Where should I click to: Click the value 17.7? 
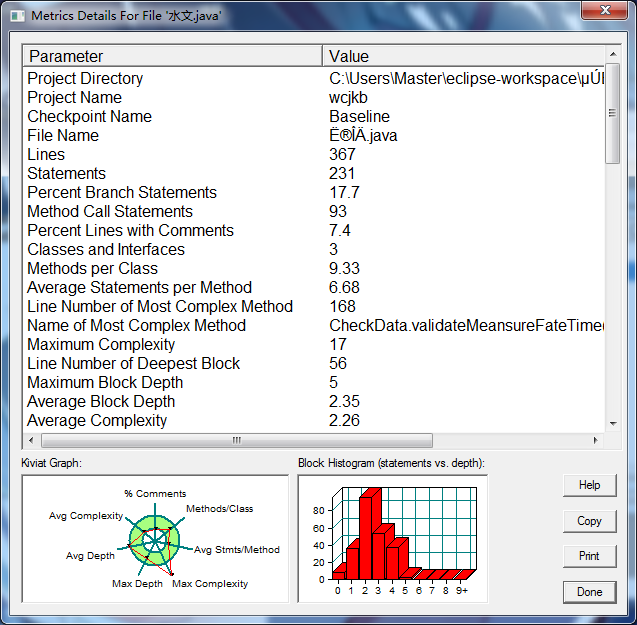[344, 193]
